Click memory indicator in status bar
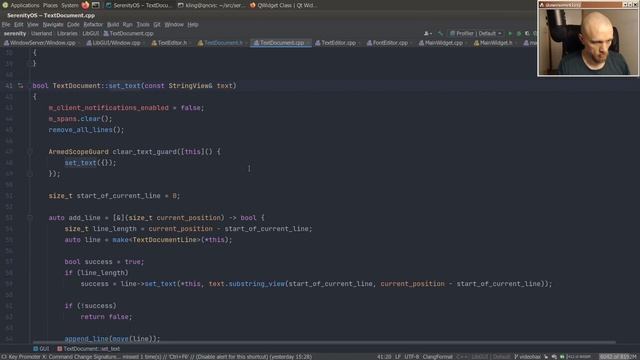Screen dimensions: 640x360 coord(618,357)
